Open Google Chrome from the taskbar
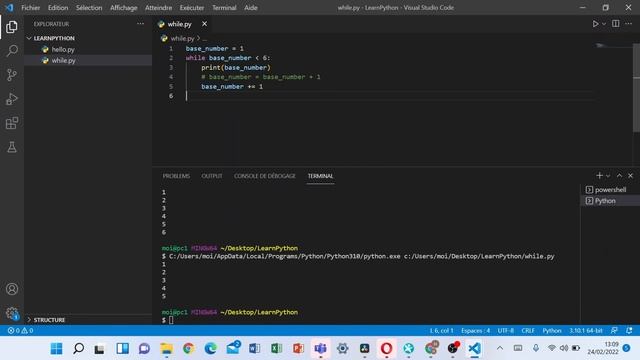Screen dimensions: 640x360 pos(188,349)
